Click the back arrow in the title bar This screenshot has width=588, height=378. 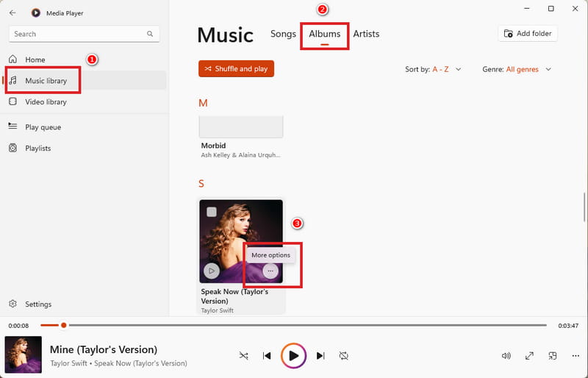coord(12,13)
